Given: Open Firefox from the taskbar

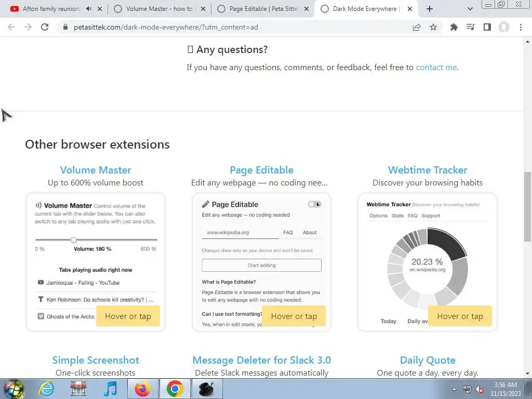Looking at the screenshot, I should tap(142, 389).
